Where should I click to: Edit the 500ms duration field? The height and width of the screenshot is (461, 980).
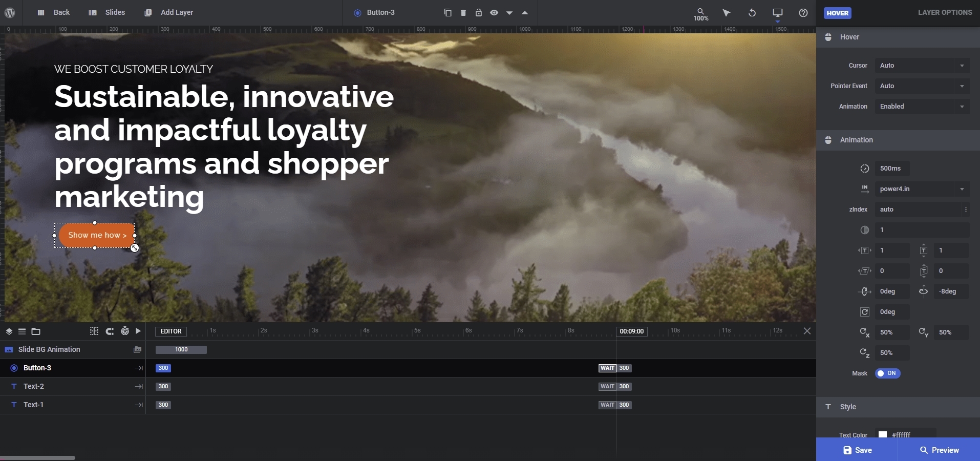coord(892,169)
